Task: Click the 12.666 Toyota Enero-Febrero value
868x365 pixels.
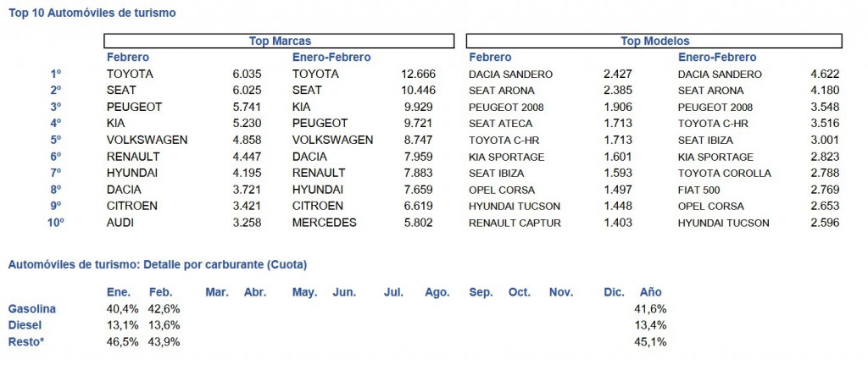Action: [x=417, y=75]
